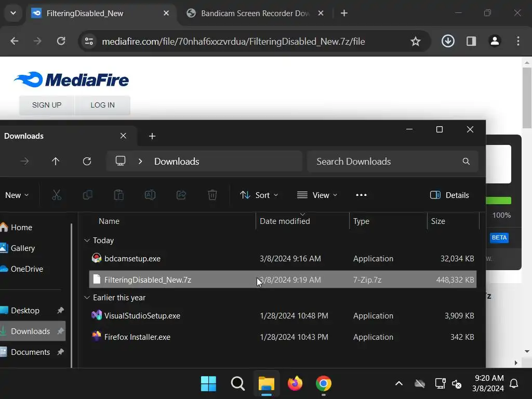Expand the address bar chevron before Downloads
Viewport: 532px width, 399px height.
pyautogui.click(x=140, y=162)
